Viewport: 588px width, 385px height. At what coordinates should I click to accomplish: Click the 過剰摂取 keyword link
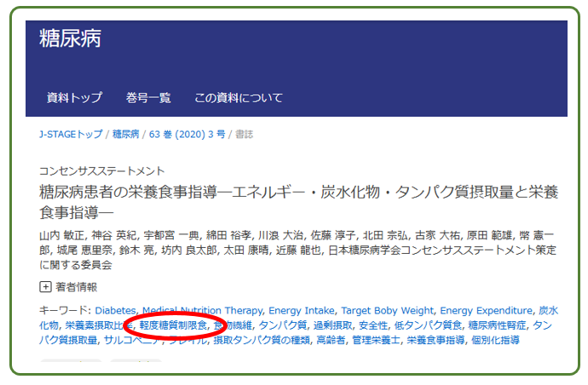coord(332,325)
